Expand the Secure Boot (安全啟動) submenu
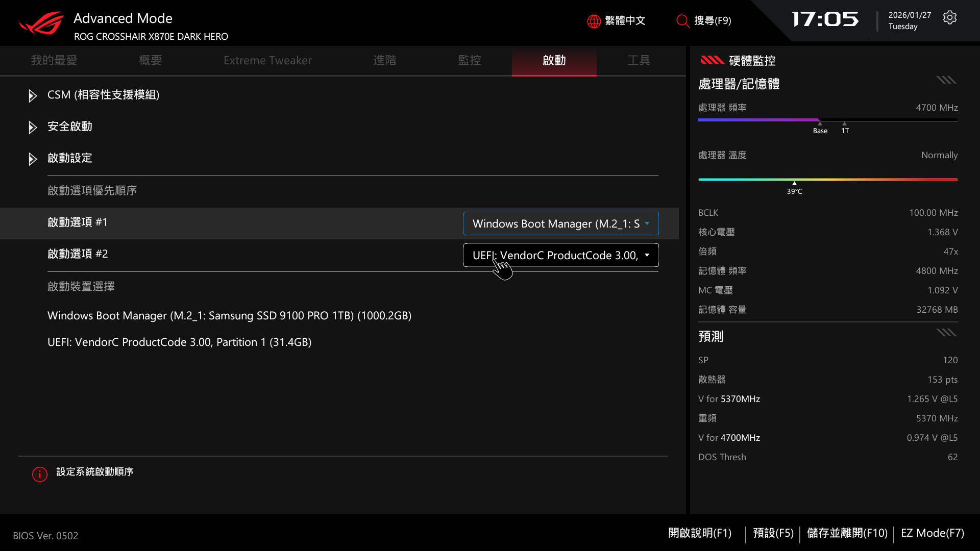The height and width of the screenshot is (551, 980). 70,127
